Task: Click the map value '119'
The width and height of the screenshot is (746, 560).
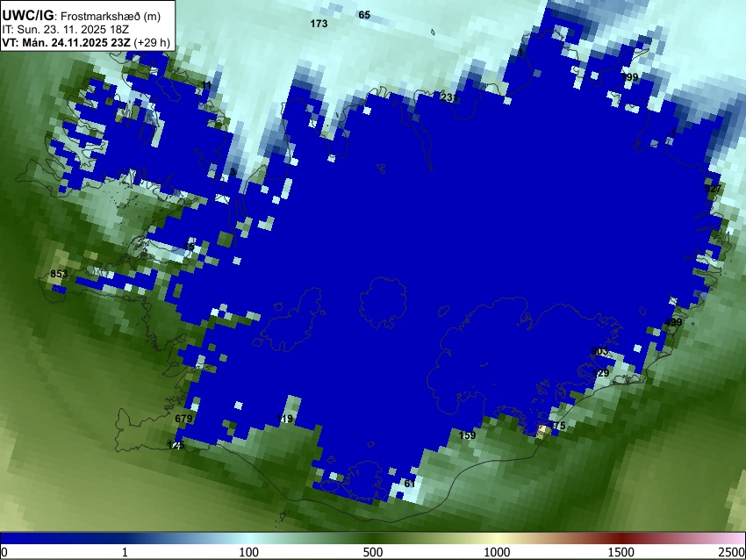Action: [284, 419]
